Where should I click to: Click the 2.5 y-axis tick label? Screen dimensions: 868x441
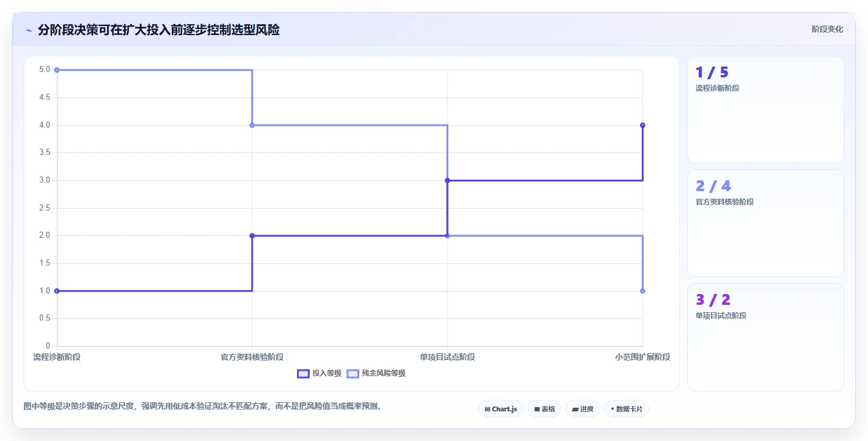[45, 208]
